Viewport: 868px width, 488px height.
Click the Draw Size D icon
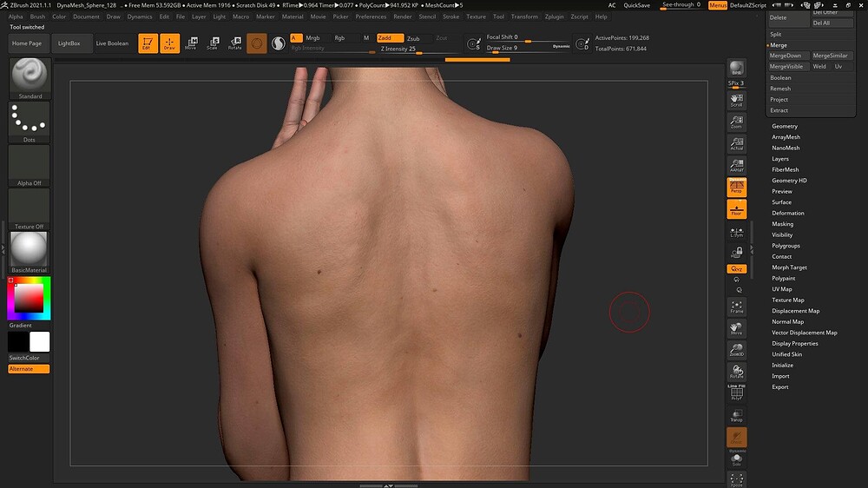coord(582,43)
